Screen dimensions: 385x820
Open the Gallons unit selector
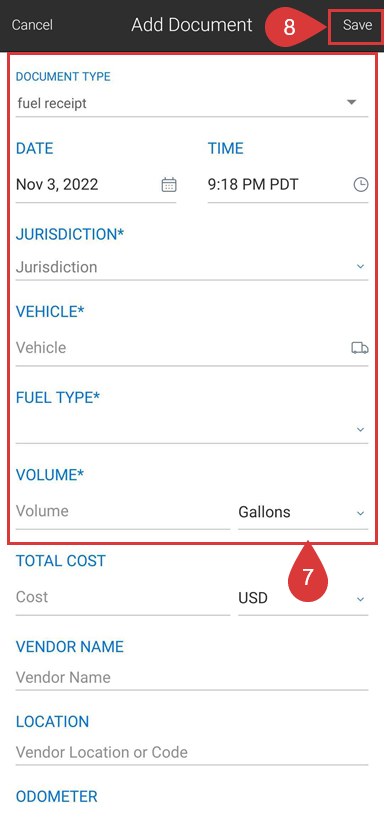(303, 511)
